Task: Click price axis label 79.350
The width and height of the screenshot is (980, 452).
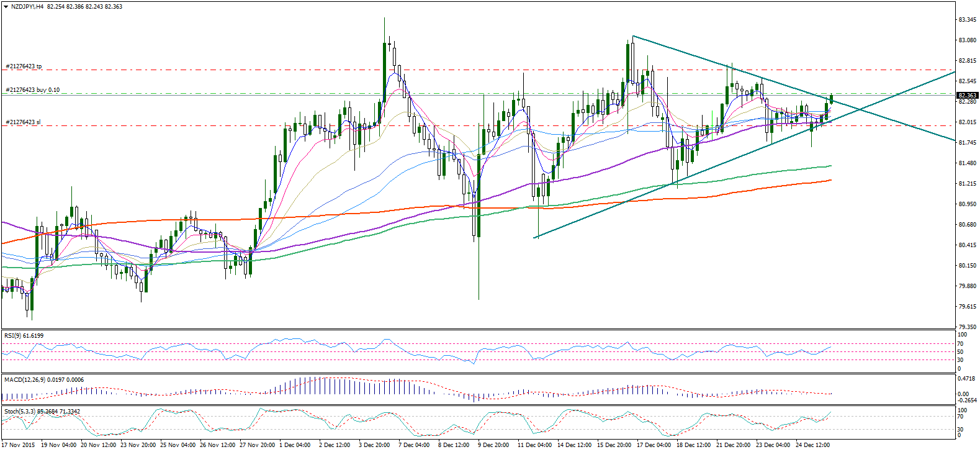Action: [x=966, y=327]
